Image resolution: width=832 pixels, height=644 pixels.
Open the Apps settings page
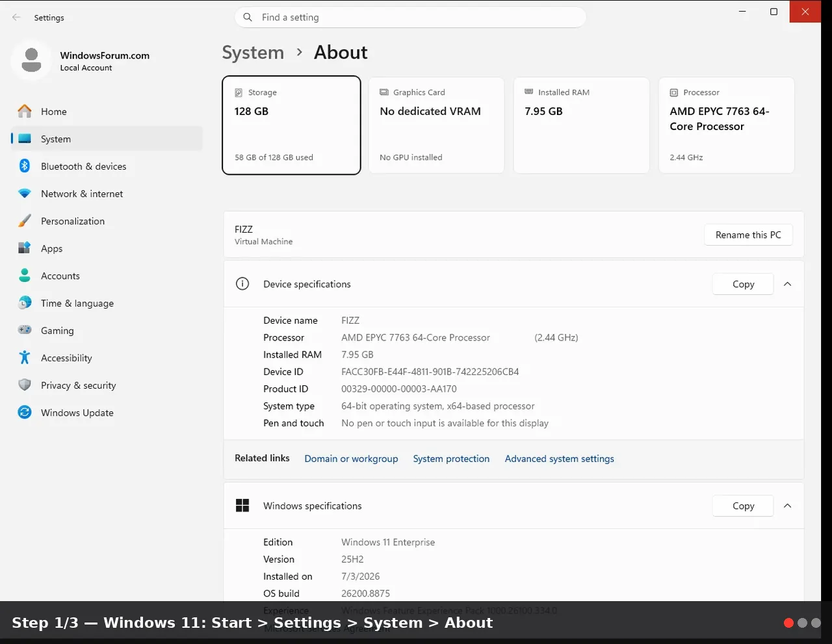[x=107, y=248]
